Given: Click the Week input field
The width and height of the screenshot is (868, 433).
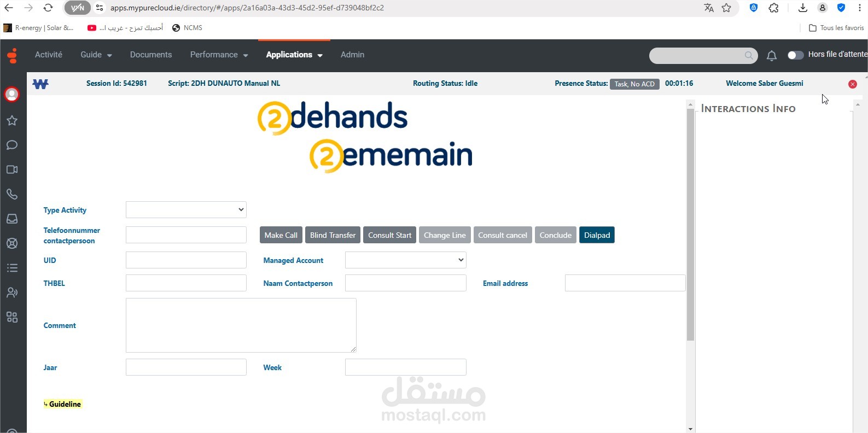Looking at the screenshot, I should [x=406, y=367].
